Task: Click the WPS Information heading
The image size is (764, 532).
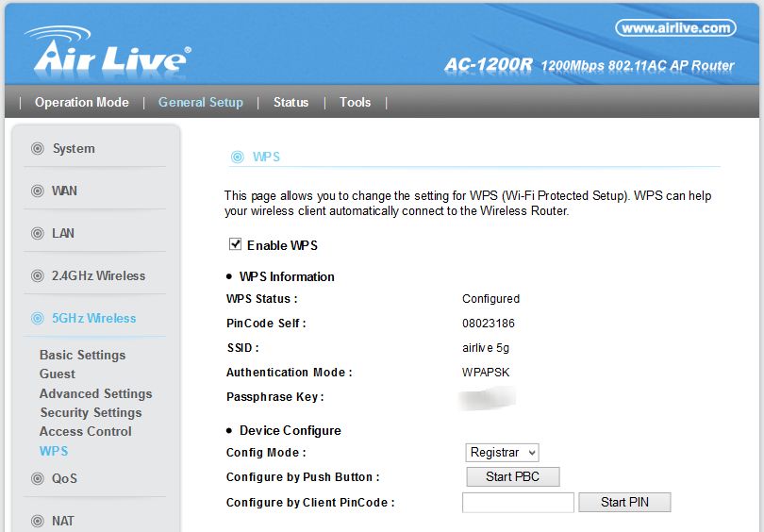Action: [287, 276]
